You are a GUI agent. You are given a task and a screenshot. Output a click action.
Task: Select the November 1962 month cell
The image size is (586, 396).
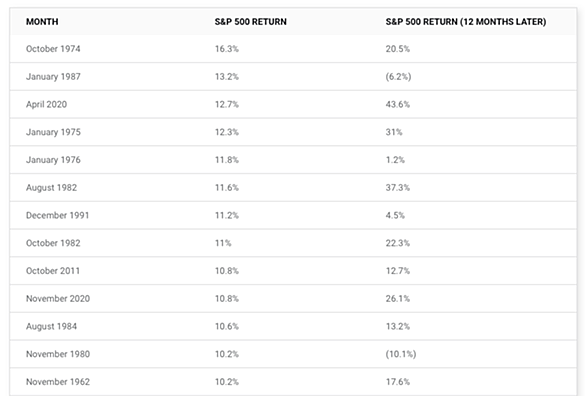click(58, 382)
